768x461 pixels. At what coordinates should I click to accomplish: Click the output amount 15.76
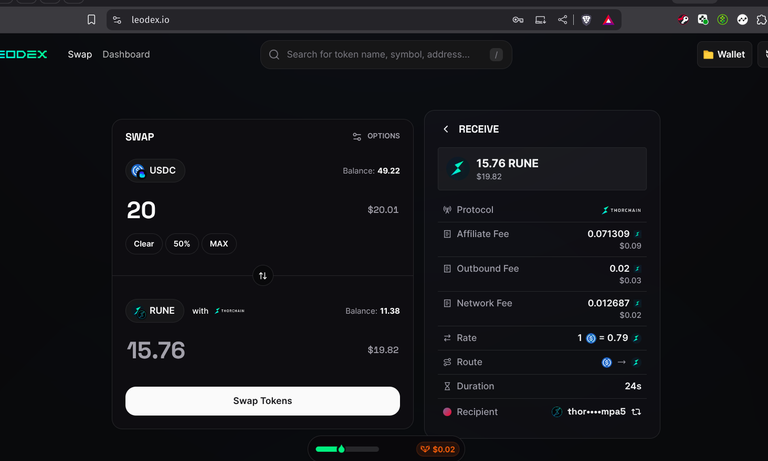[156, 350]
